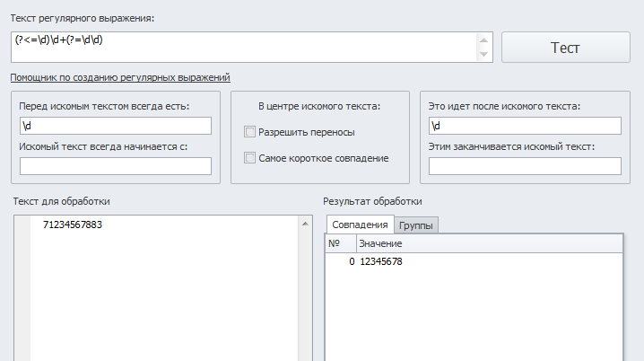Click the line gutter beside 71234567883
The height and width of the screenshot is (361, 644).
(x=22, y=225)
